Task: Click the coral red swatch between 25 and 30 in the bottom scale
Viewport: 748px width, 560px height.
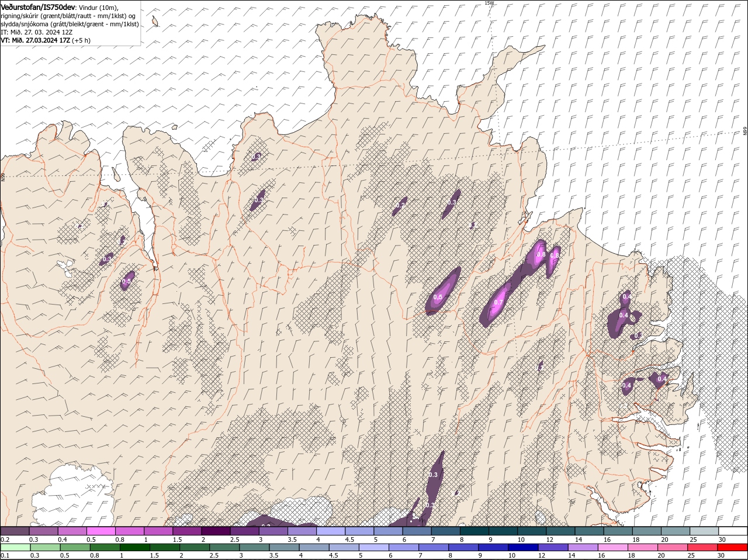Action: [x=702, y=548]
